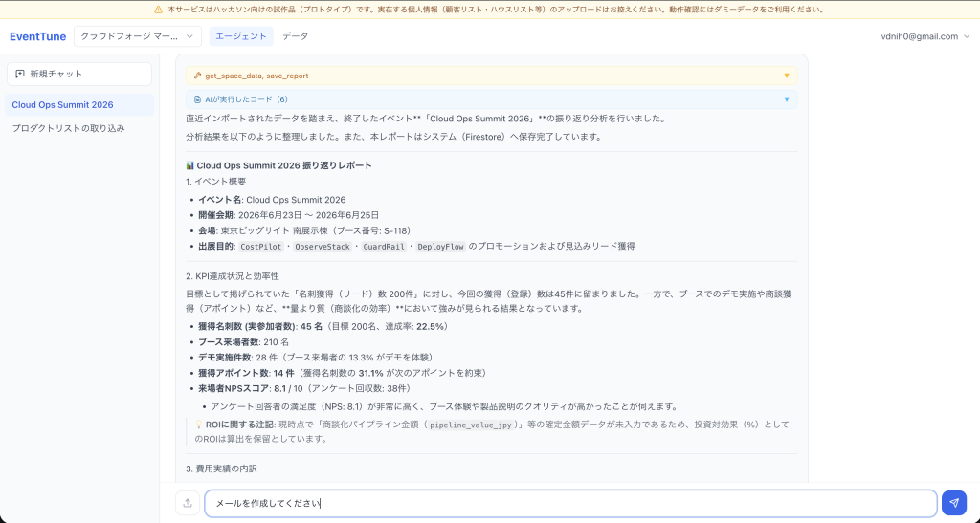The image size is (980, 523).
Task: Click the 来場者NPSスコア 8.1 line
Action: point(304,388)
